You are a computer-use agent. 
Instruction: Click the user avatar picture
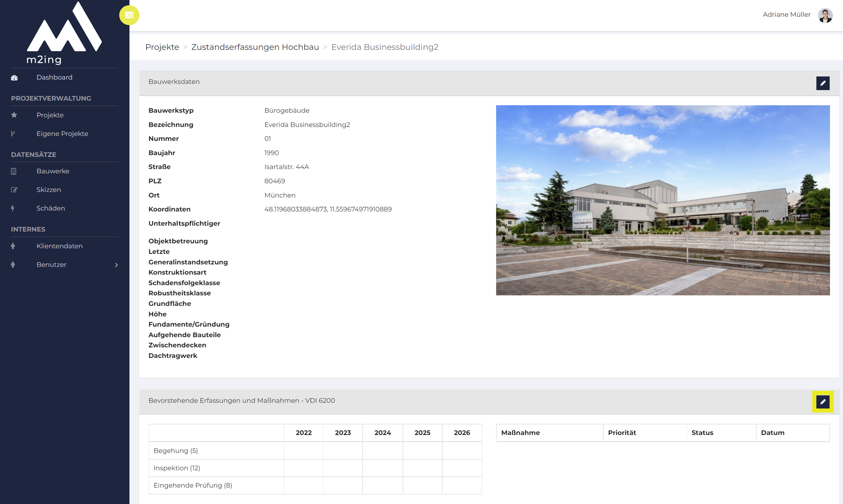[x=825, y=15]
